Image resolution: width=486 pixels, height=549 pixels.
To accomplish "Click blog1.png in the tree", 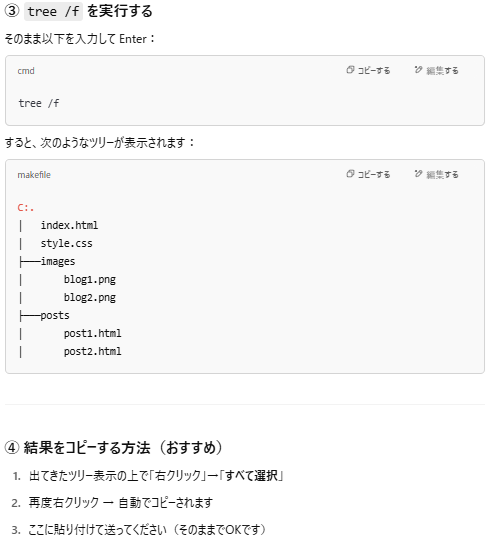I will coord(90,279).
